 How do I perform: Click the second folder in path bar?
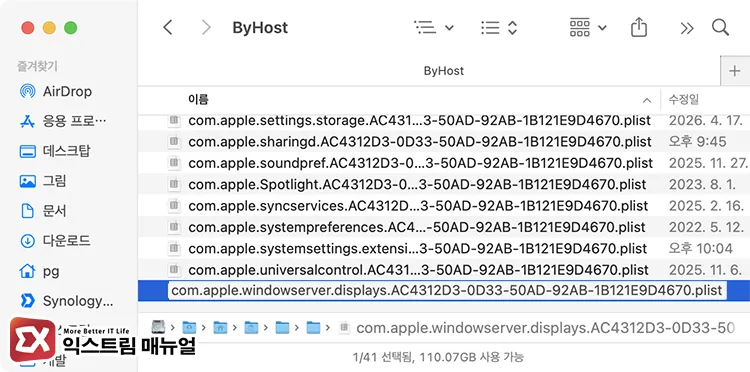tap(220, 328)
